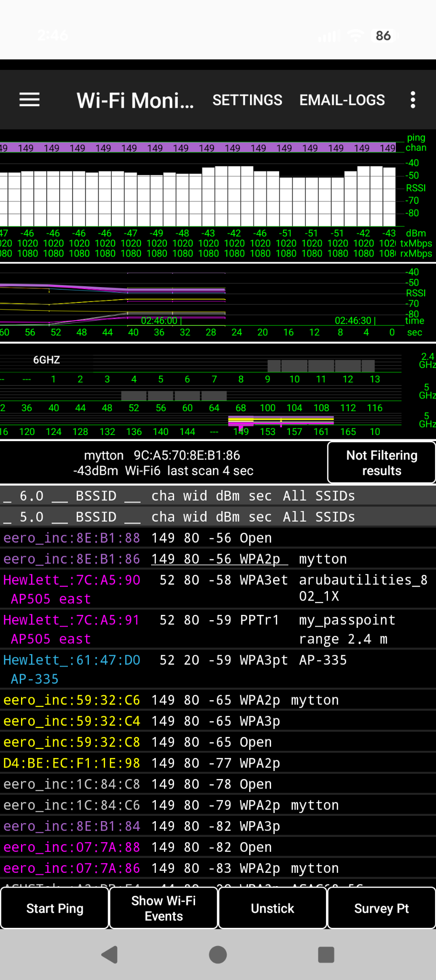This screenshot has width=436, height=980.
Task: Open the hamburger navigation menu
Action: 29,100
